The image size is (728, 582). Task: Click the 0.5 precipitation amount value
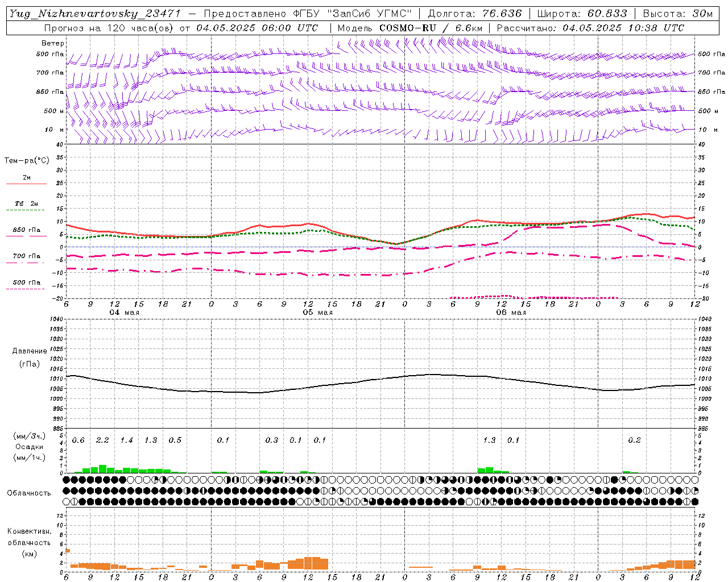point(175,440)
